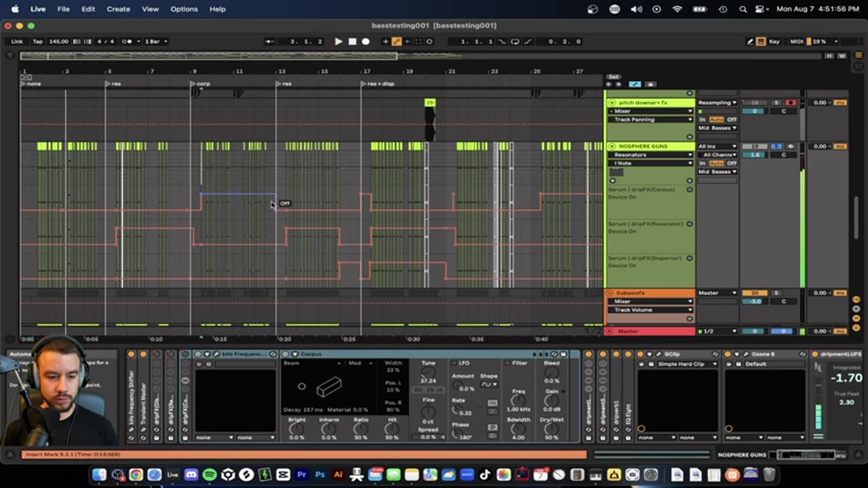This screenshot has width=868, height=488.
Task: Toggle the Automation Arm button
Action: tap(397, 41)
